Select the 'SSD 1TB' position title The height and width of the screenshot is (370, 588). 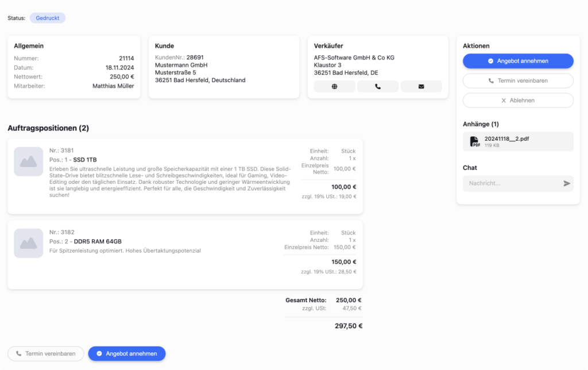coord(85,160)
